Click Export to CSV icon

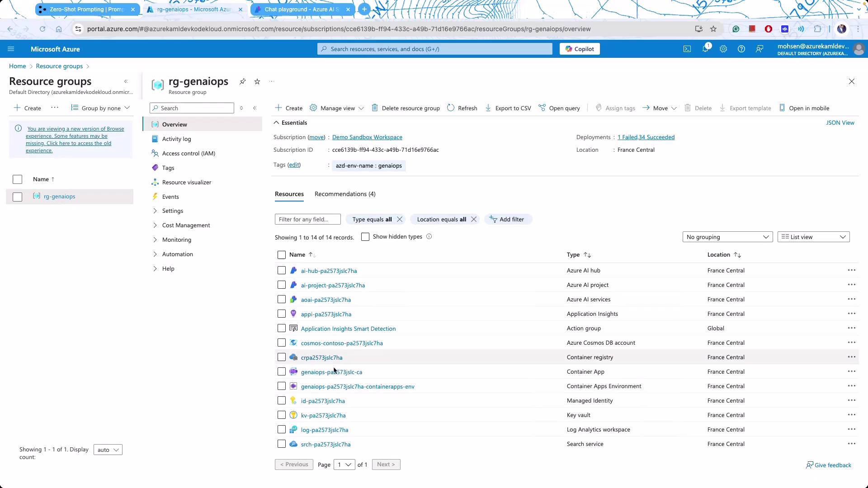coord(488,108)
